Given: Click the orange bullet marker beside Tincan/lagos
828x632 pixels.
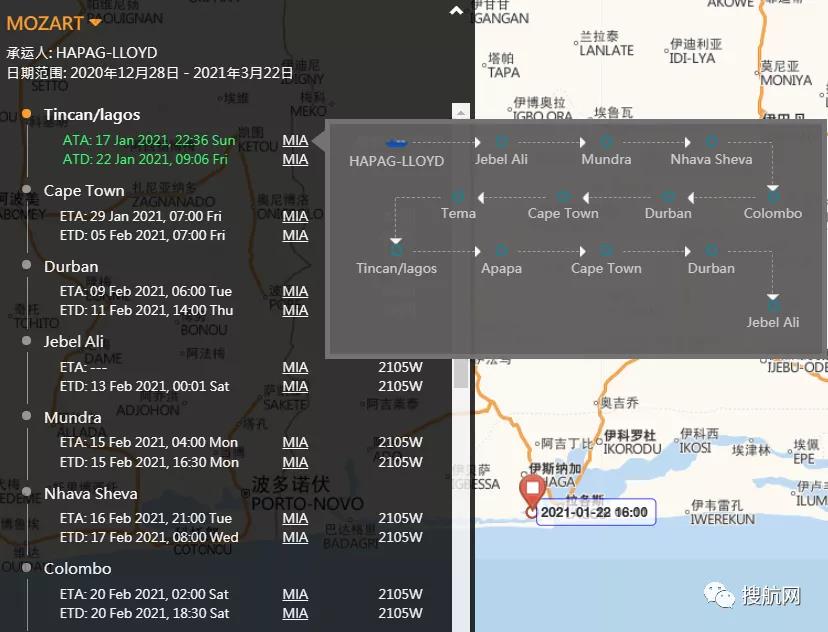Looking at the screenshot, I should coord(27,114).
